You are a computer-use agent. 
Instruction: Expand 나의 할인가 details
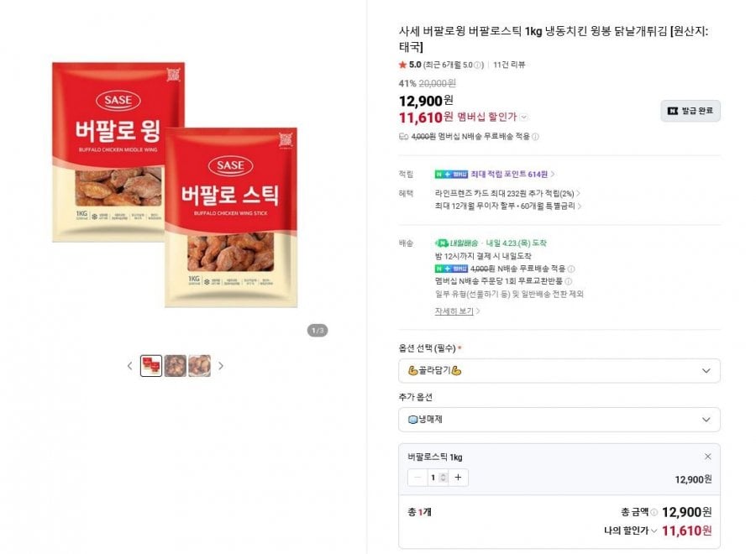coord(654,530)
